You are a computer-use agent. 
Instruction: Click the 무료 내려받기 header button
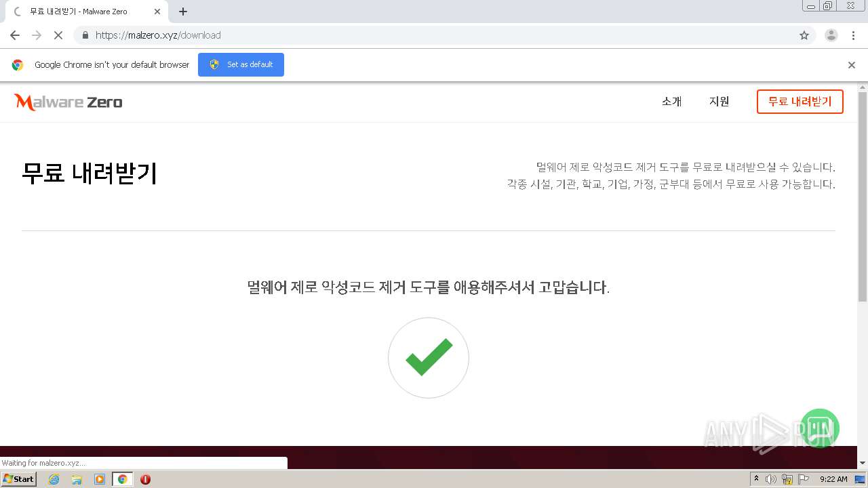coord(800,102)
